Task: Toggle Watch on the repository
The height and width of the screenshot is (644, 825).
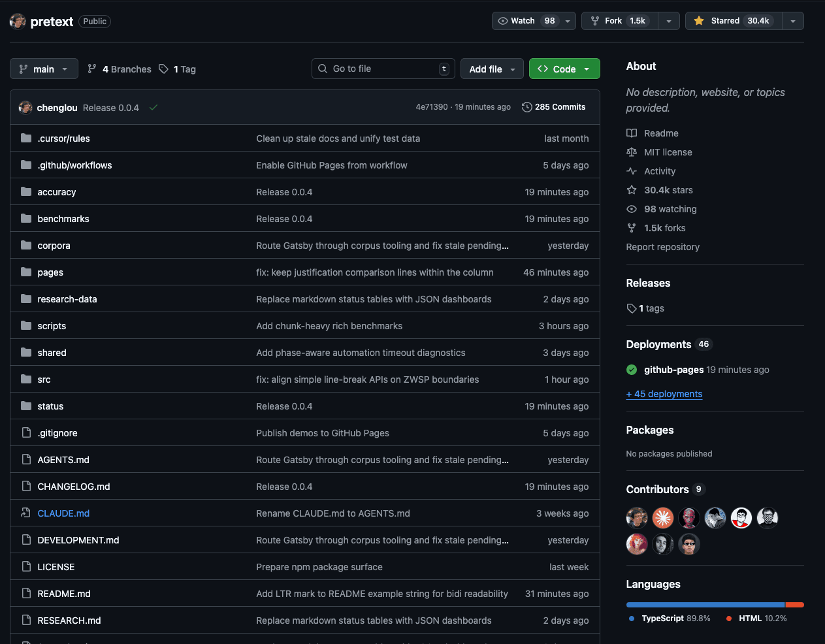Action: 526,21
